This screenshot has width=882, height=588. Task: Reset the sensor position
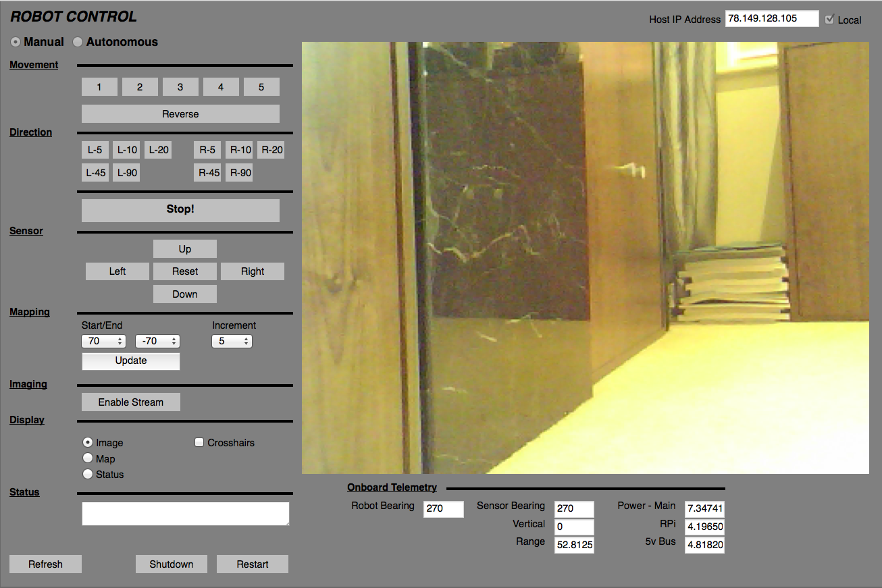click(x=184, y=271)
